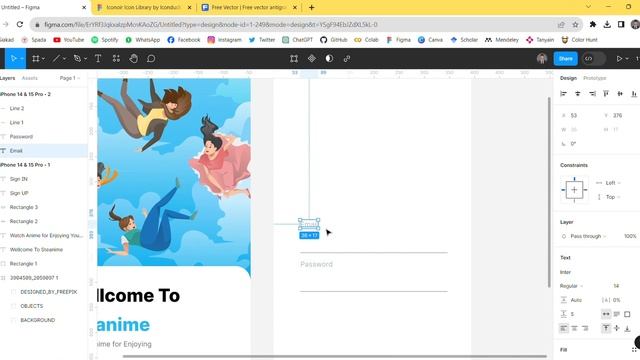This screenshot has height=360, width=640.
Task: Click the Create component icon
Action: coord(312,59)
